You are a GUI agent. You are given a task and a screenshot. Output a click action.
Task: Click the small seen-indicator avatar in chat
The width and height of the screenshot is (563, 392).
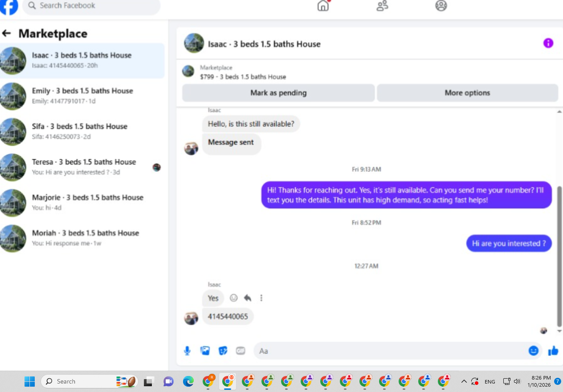click(543, 331)
